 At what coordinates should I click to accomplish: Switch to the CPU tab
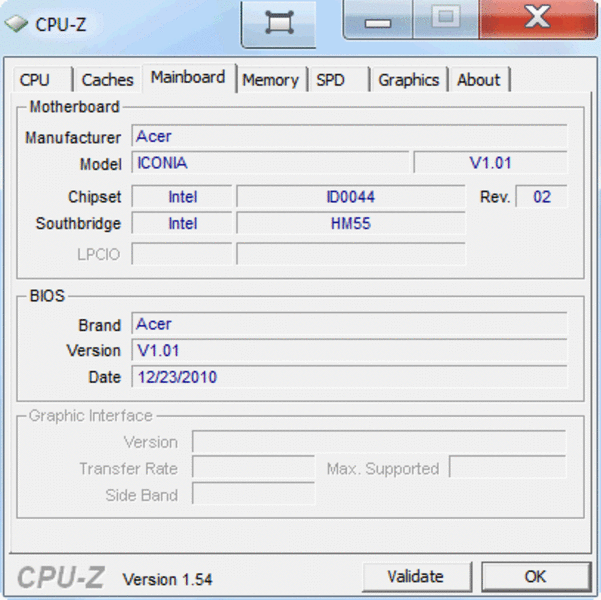coord(42,80)
